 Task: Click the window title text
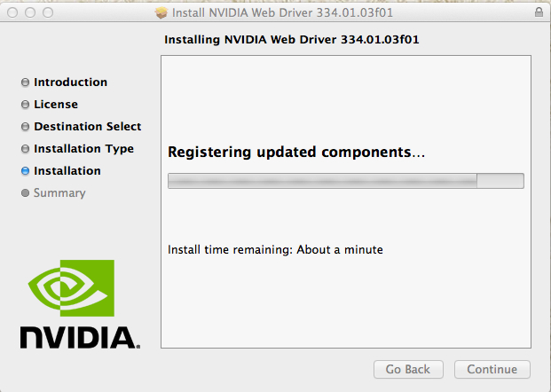tap(282, 12)
